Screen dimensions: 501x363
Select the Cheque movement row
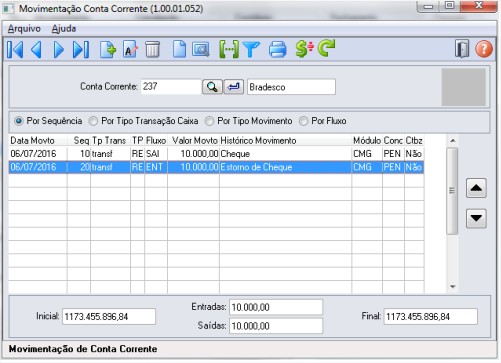point(216,154)
